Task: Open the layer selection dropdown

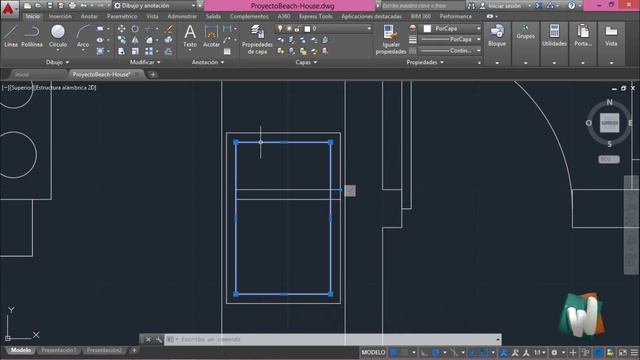Action: point(324,29)
